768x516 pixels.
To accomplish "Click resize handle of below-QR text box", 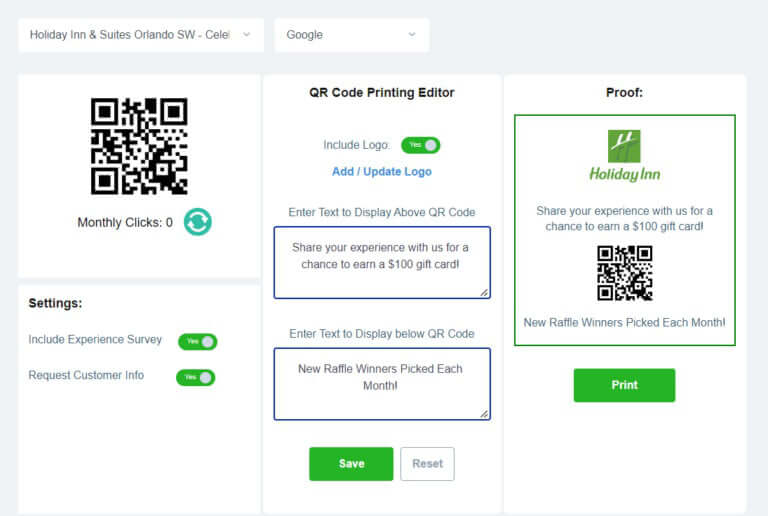I will click(484, 414).
